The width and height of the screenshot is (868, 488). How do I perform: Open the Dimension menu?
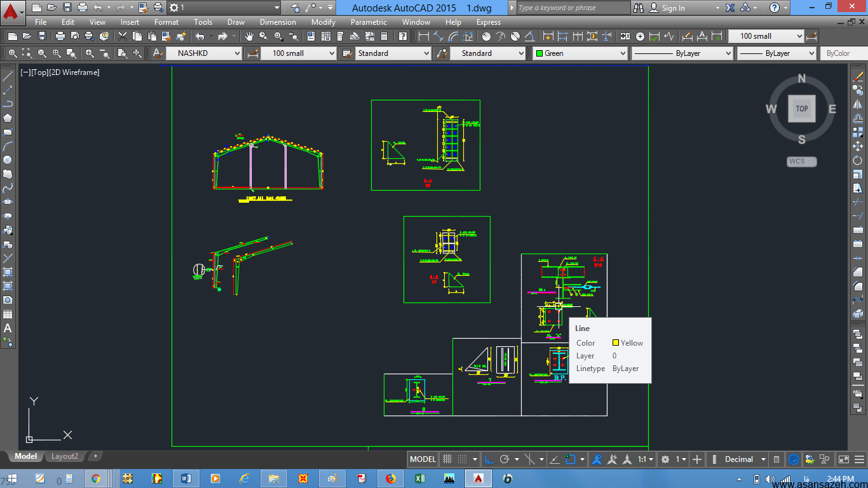click(x=278, y=22)
